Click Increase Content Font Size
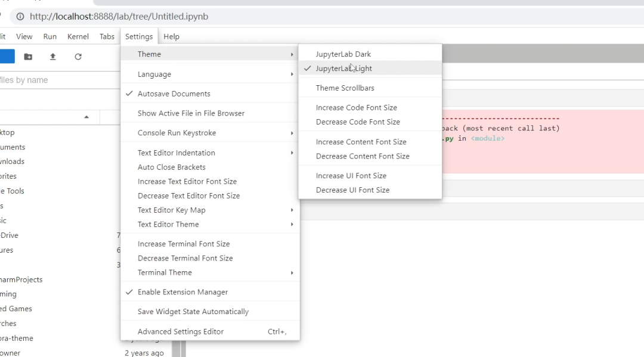 [x=370, y=142]
